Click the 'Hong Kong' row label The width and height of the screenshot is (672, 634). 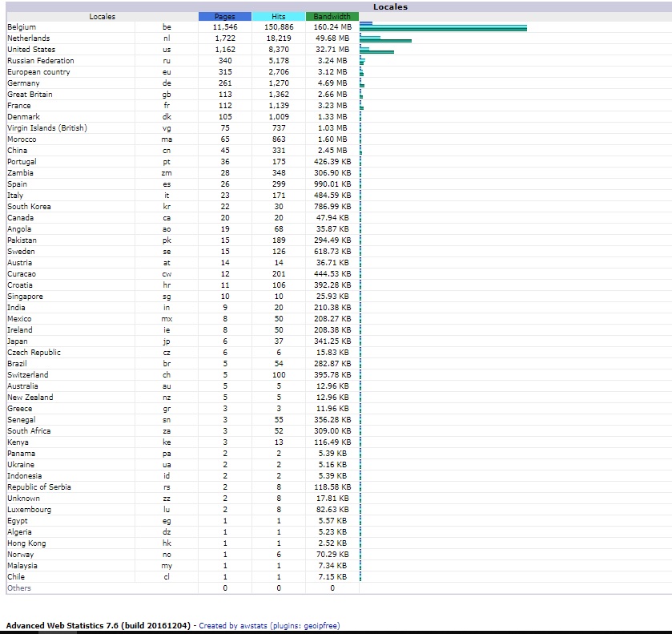coord(26,543)
